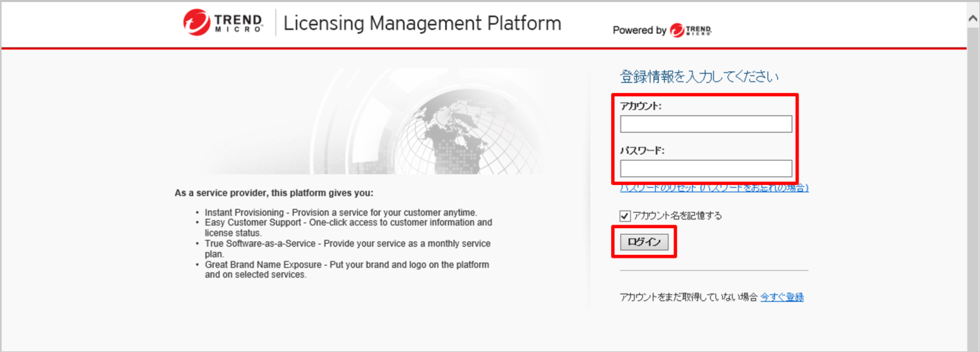Toggle the アカウント名を記憶する checkbox
This screenshot has width=980, height=352.
tap(625, 215)
